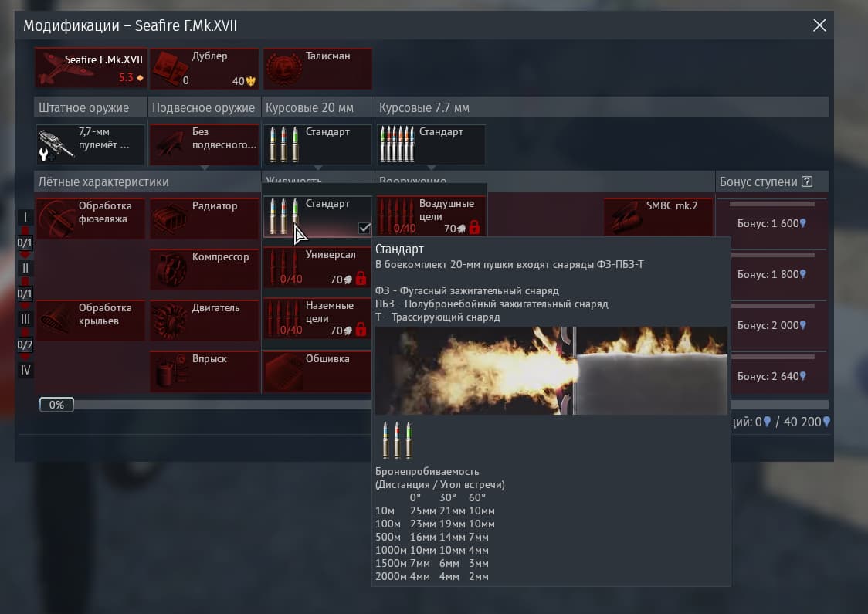The height and width of the screenshot is (614, 868).
Task: Open the Стандарт belt selector under Курсовые 7.7 мм
Action: (431, 144)
